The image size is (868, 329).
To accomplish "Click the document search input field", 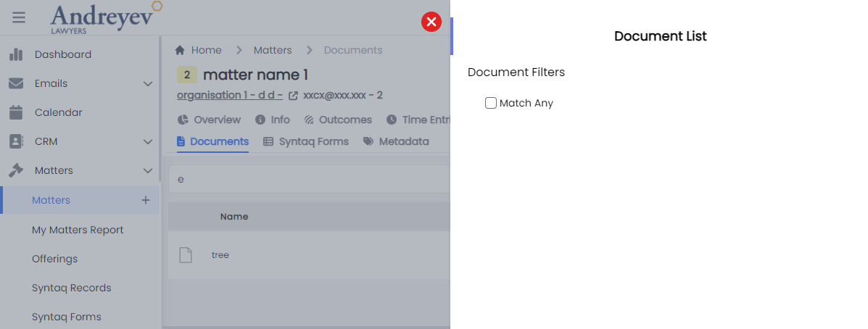I will click(x=308, y=179).
